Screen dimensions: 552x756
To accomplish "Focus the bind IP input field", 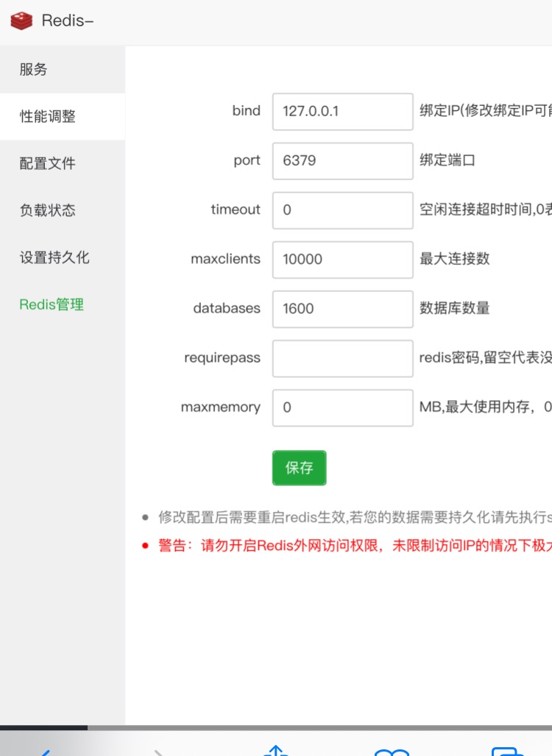I will coord(342,111).
